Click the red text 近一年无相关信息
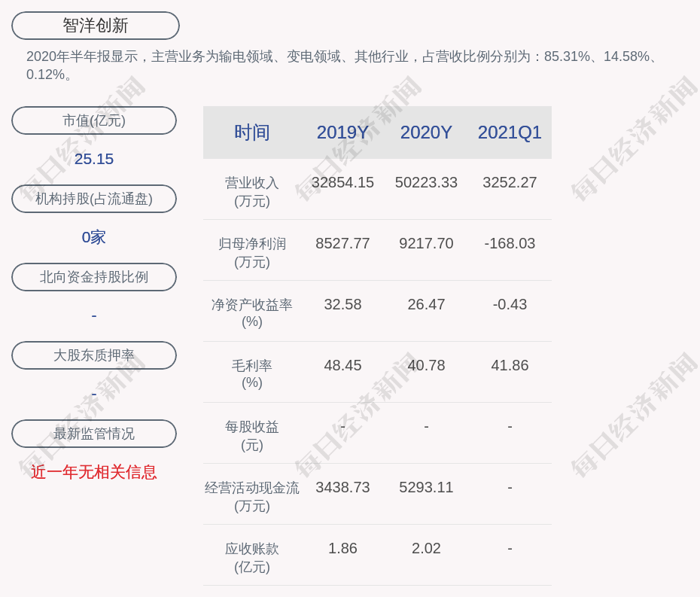This screenshot has height=597, width=700. pyautogui.click(x=94, y=472)
